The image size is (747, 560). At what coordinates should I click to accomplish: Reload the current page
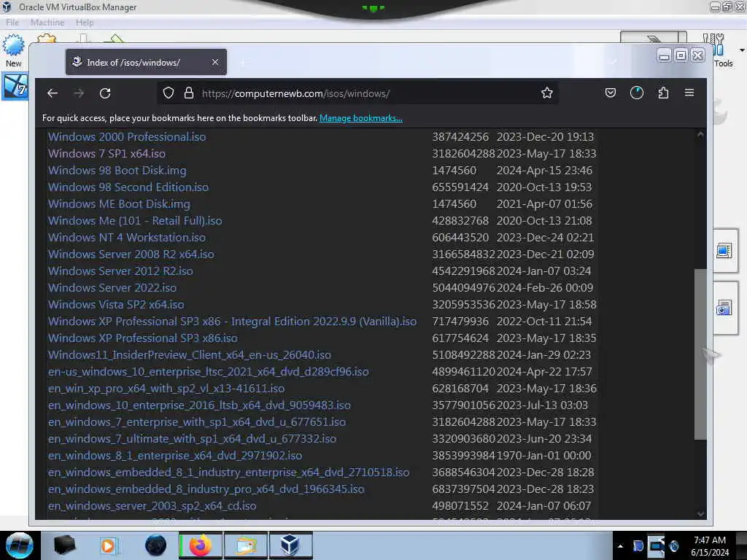105,93
